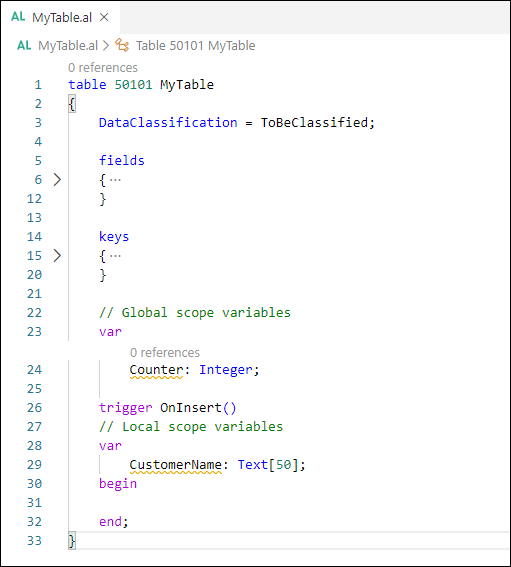
Task: Select the MyTable.al editor tab
Action: [60, 17]
